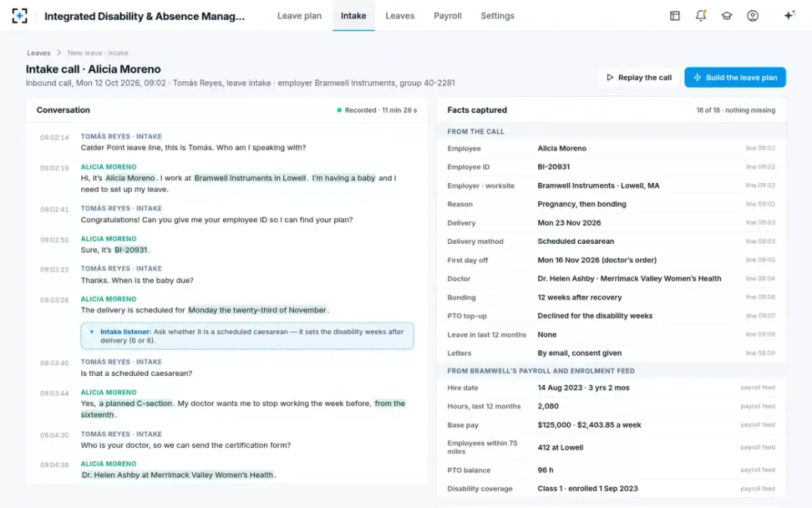Jump to conversation timestamp 09:02:14

pos(54,137)
